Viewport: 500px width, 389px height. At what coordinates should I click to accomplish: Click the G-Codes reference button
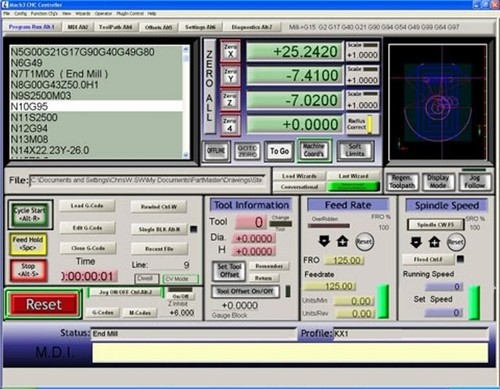pyautogui.click(x=103, y=313)
